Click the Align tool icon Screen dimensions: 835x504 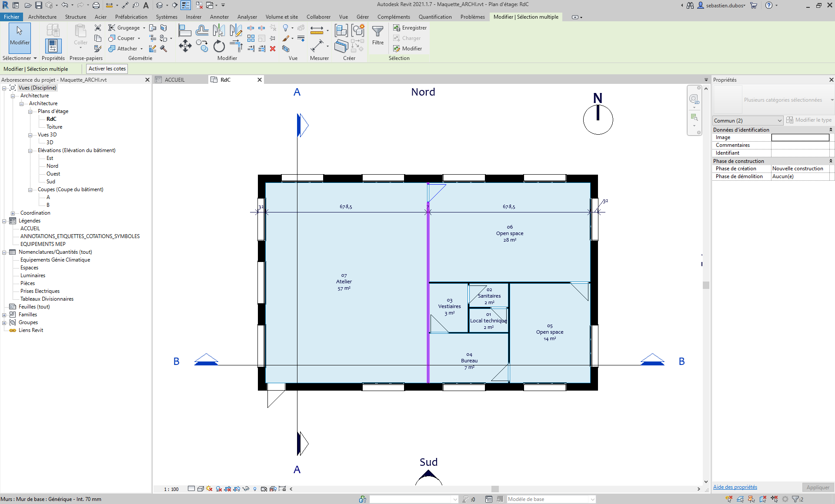(185, 30)
